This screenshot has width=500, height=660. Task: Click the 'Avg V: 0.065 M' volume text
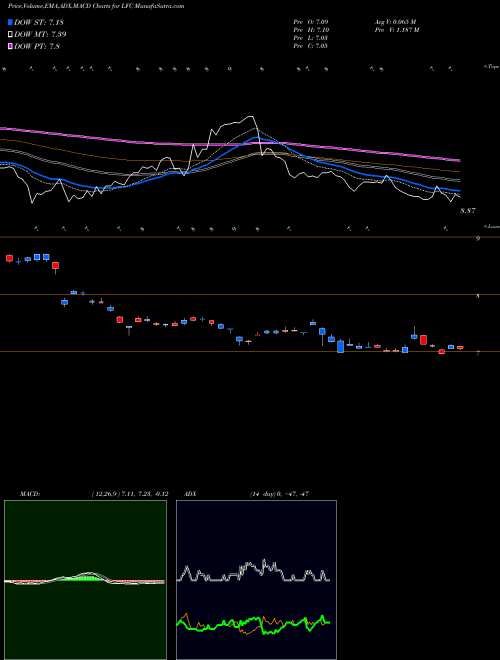pyautogui.click(x=395, y=21)
